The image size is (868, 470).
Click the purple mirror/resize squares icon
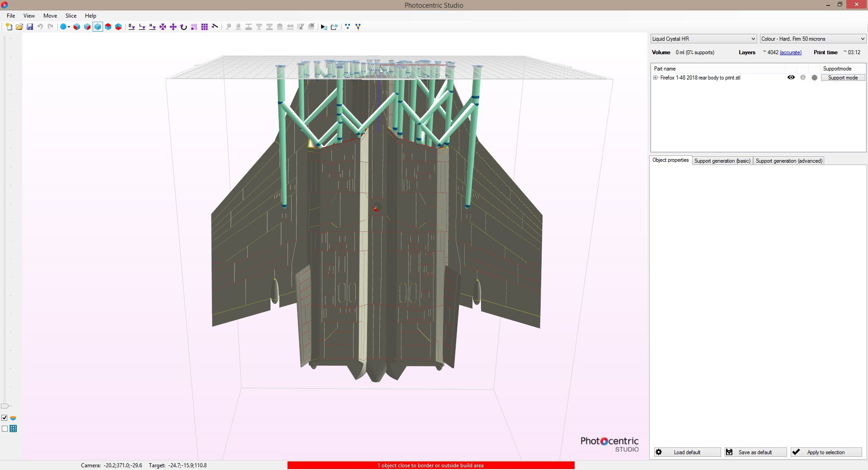coord(193,27)
